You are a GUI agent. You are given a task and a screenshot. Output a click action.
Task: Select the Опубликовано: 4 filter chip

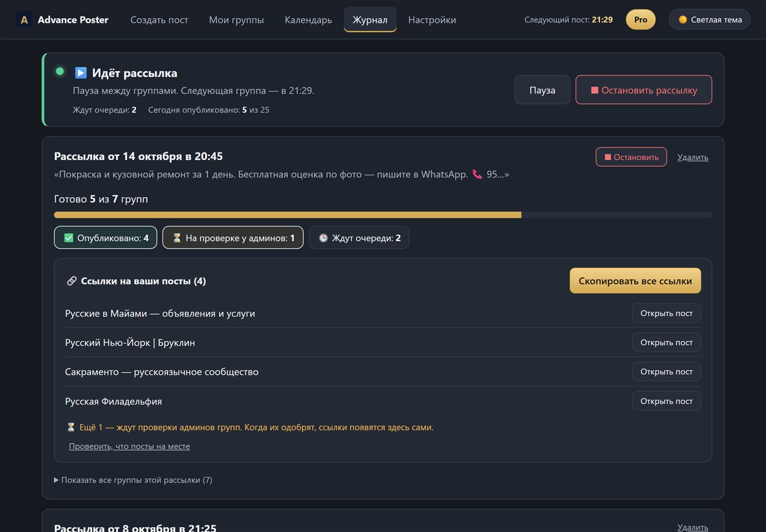106,238
